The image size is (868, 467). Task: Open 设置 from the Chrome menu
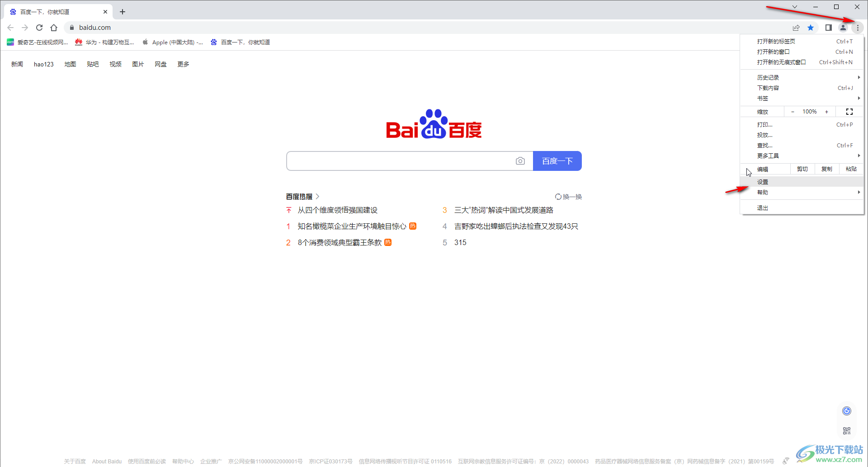802,182
